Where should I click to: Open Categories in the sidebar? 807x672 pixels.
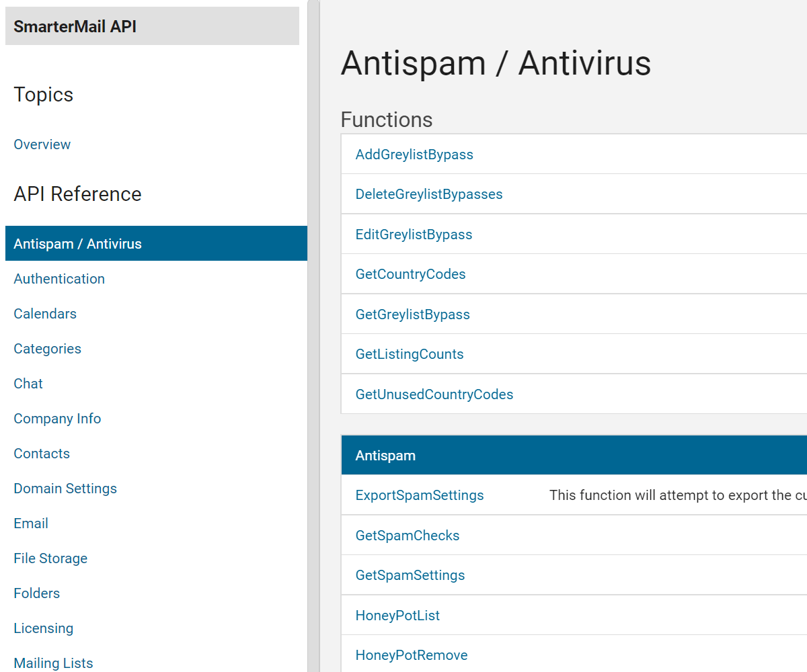point(47,349)
